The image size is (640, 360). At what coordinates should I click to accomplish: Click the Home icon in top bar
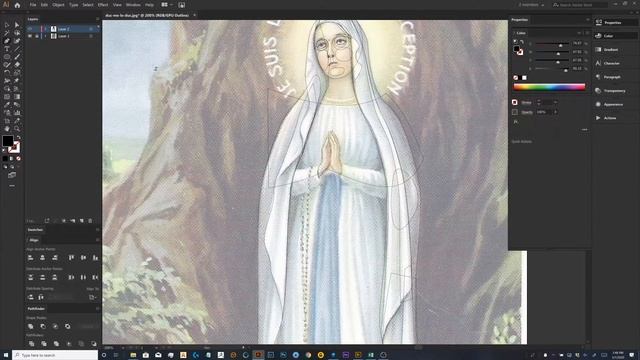tap(17, 5)
